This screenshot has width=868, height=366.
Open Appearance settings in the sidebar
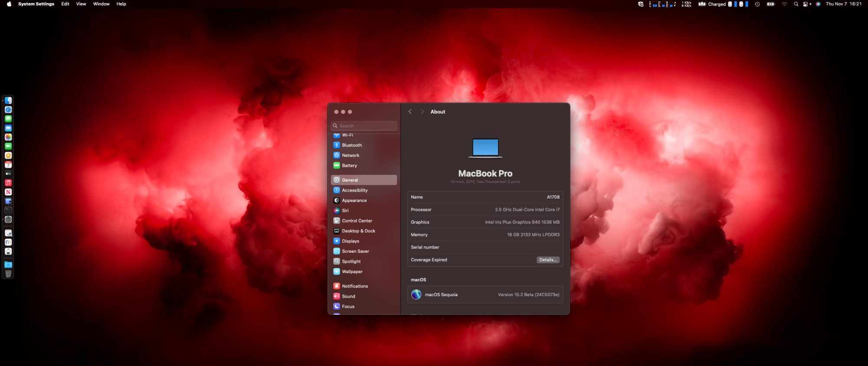[x=364, y=200]
